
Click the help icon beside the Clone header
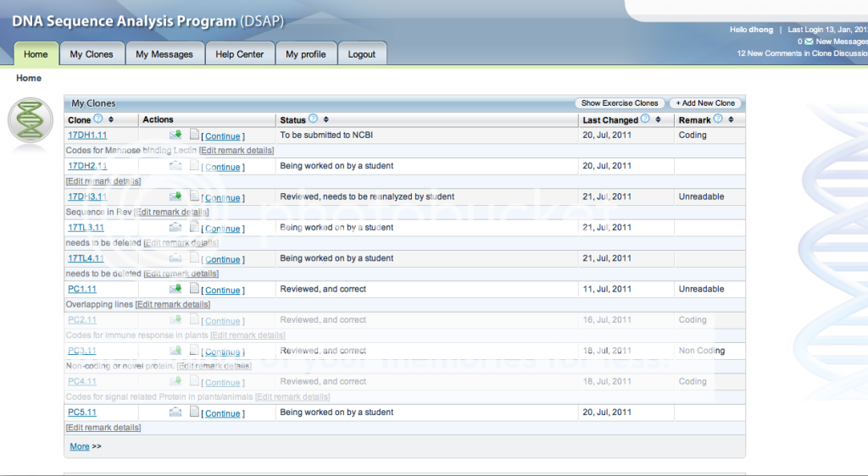tap(97, 119)
